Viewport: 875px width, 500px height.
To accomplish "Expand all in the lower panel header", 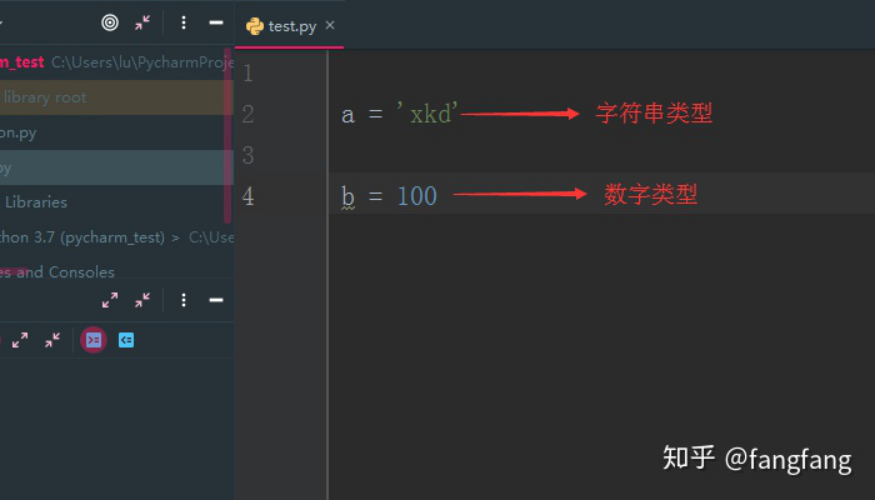I will [x=110, y=300].
